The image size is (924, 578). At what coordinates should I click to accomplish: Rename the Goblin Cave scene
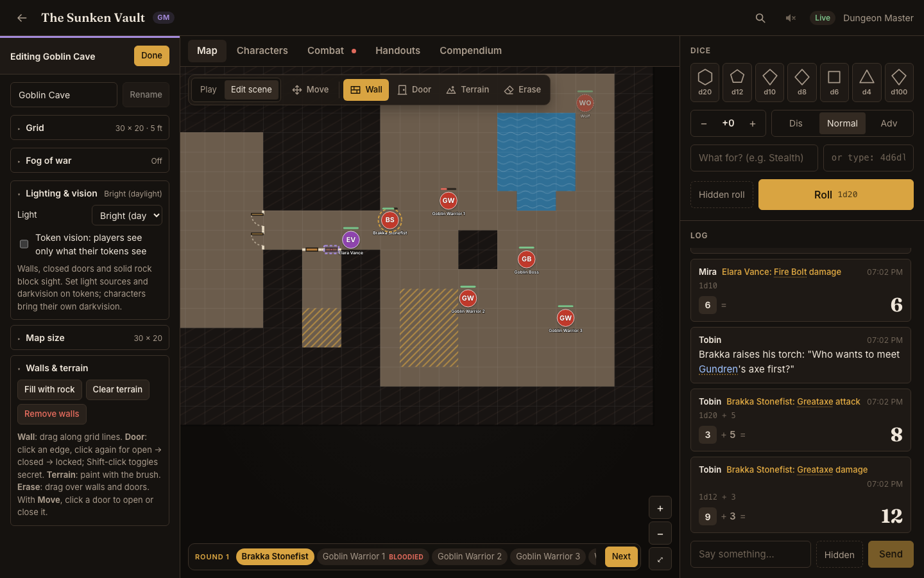(146, 94)
